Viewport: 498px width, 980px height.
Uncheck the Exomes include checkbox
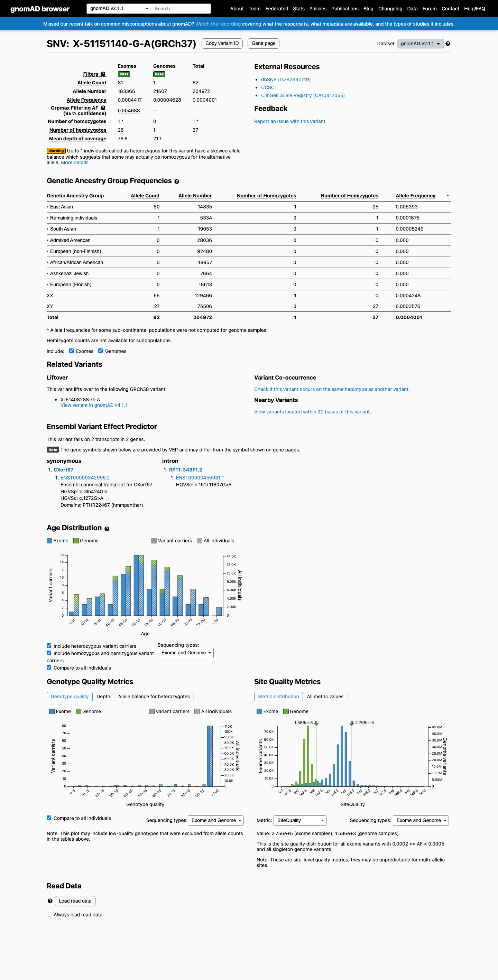click(x=71, y=351)
